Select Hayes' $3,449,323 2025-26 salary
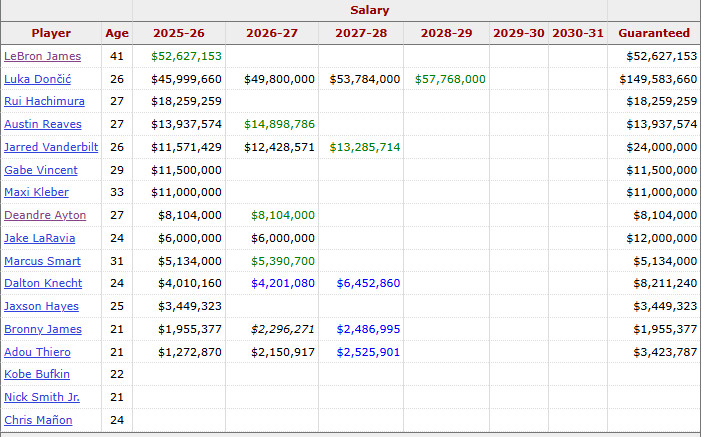Image resolution: width=702 pixels, height=437 pixels. 190,306
